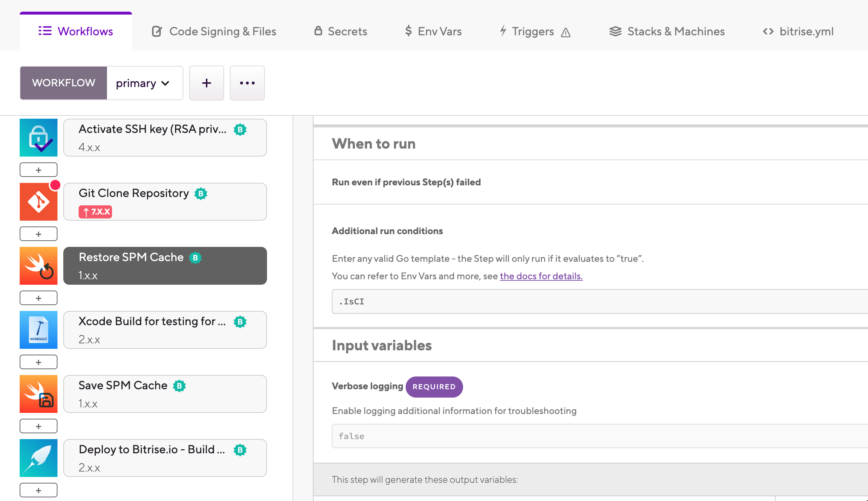
Task: Follow the docs for details link
Action: pos(541,276)
